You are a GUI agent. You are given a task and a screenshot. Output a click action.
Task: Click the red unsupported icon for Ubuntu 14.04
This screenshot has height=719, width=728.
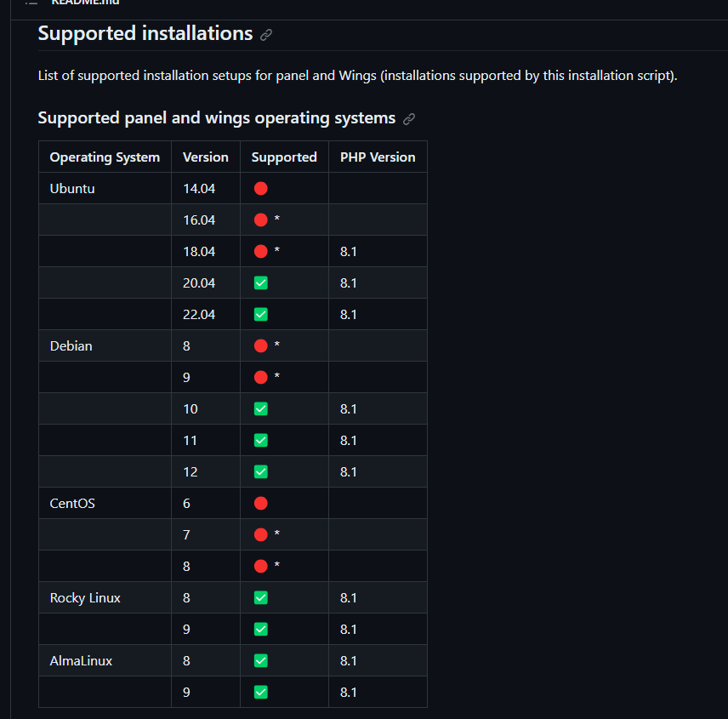coord(261,188)
